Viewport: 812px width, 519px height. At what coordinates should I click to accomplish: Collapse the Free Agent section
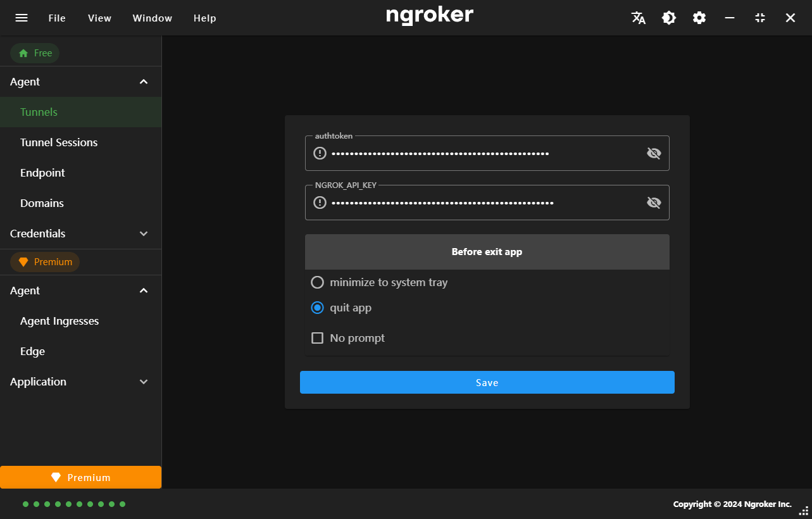tap(80, 82)
